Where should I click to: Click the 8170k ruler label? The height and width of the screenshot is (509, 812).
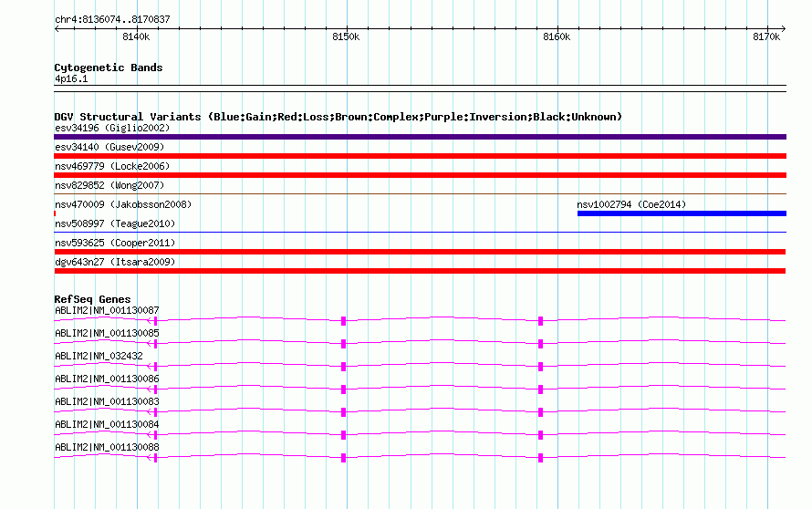pyautogui.click(x=766, y=36)
